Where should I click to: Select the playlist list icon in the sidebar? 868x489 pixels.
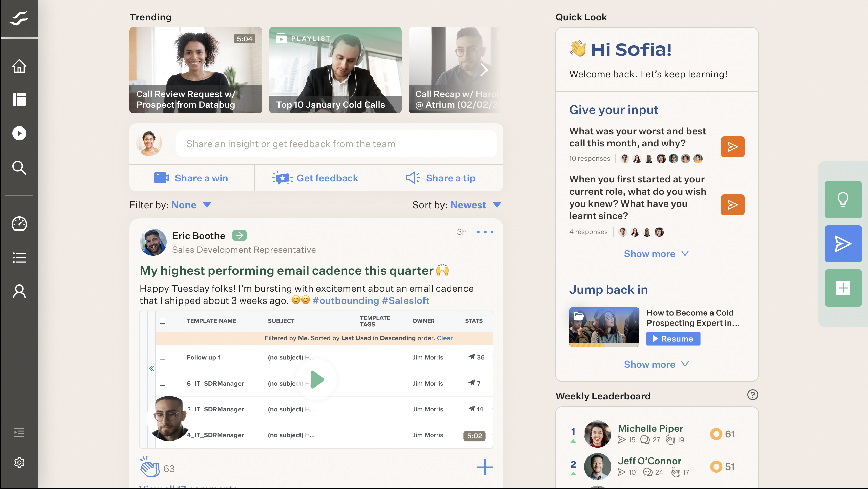pos(19,258)
